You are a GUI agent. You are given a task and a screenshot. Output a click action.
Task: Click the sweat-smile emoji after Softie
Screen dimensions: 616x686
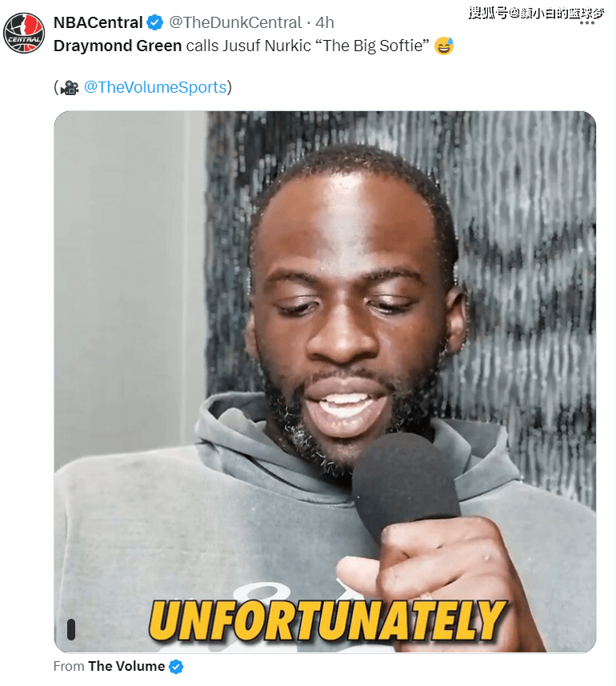444,46
